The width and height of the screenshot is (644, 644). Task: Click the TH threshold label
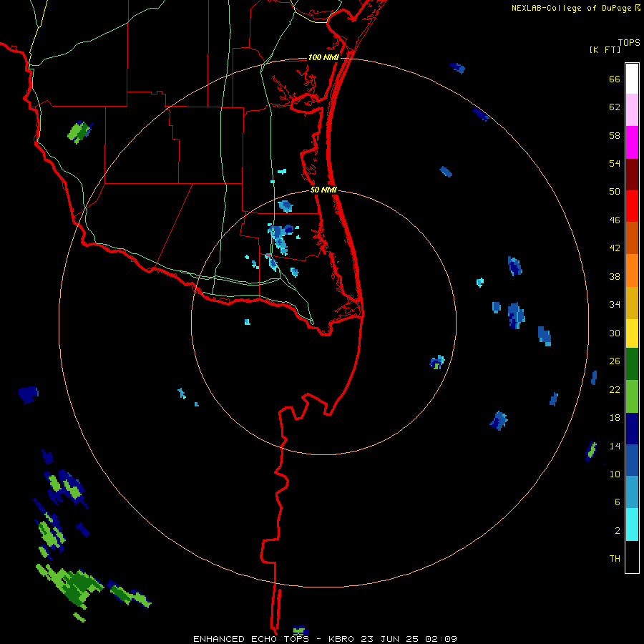(x=615, y=559)
